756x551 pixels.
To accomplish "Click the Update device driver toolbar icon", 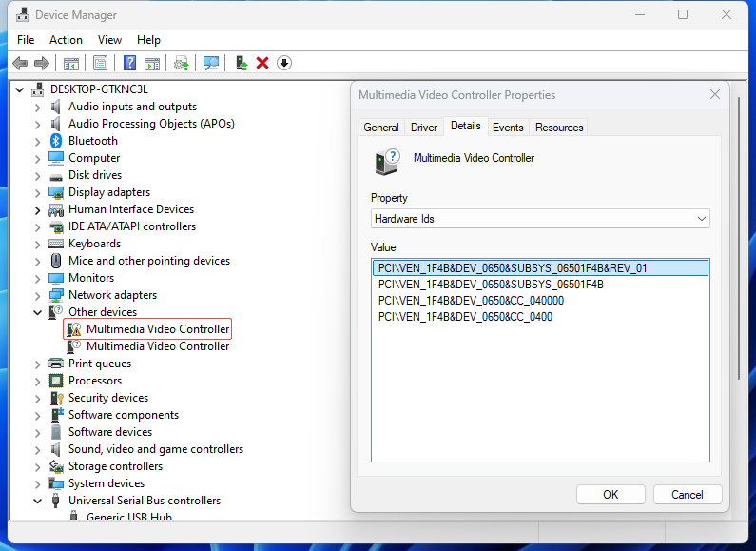I will click(x=241, y=63).
